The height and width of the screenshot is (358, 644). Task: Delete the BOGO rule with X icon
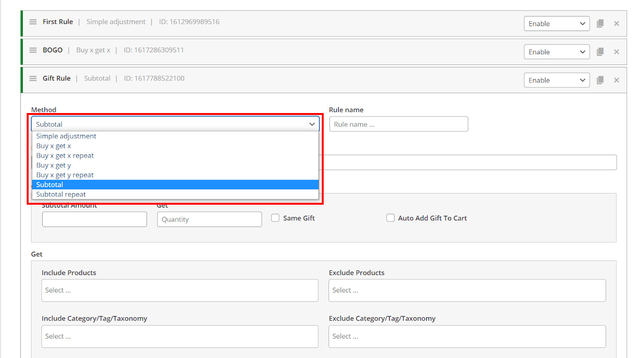(616, 52)
